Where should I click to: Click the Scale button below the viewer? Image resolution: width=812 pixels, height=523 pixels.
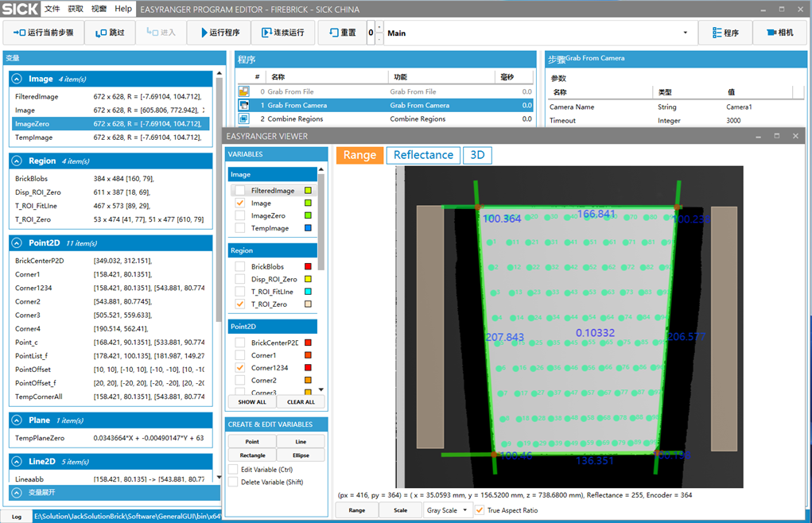pyautogui.click(x=400, y=510)
